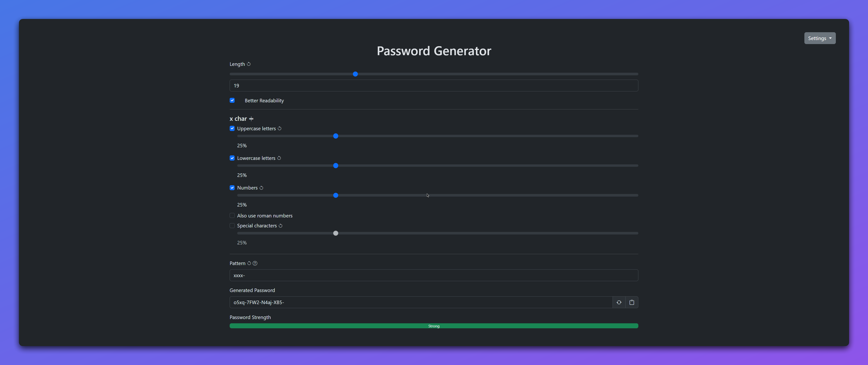Reset the Special characters percentage
Viewport: 868px width, 365px height.
click(280, 226)
